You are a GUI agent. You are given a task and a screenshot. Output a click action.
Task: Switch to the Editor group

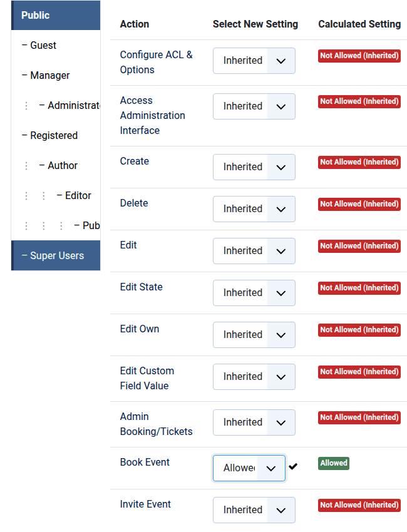pos(78,195)
